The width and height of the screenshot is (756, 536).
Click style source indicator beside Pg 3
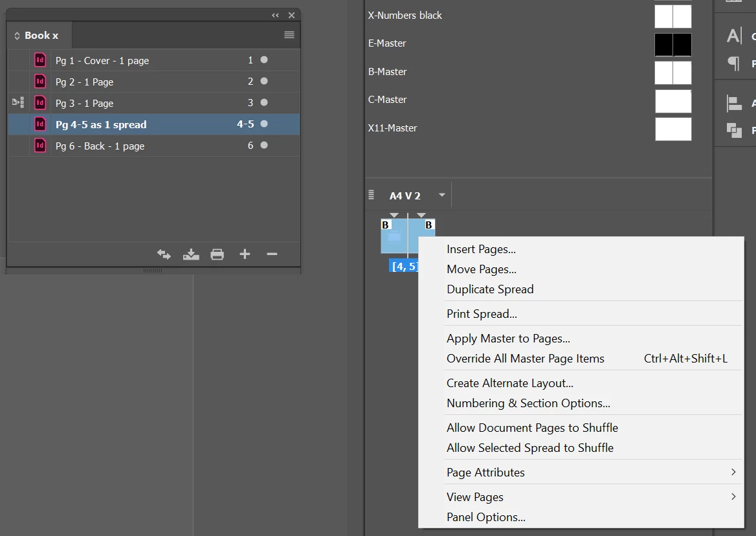pyautogui.click(x=18, y=103)
